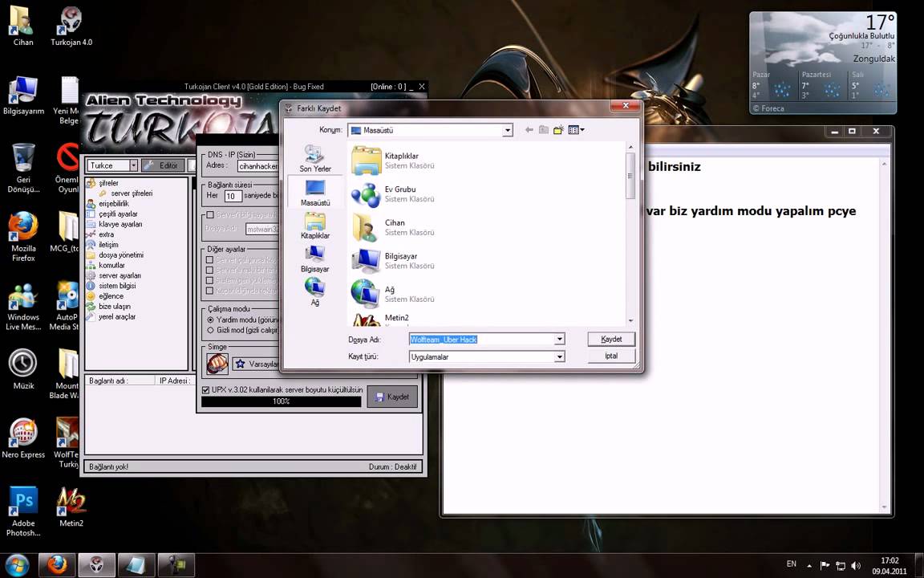Select Masaüstü in the places bar
Screen dimensions: 924x578
click(314, 193)
